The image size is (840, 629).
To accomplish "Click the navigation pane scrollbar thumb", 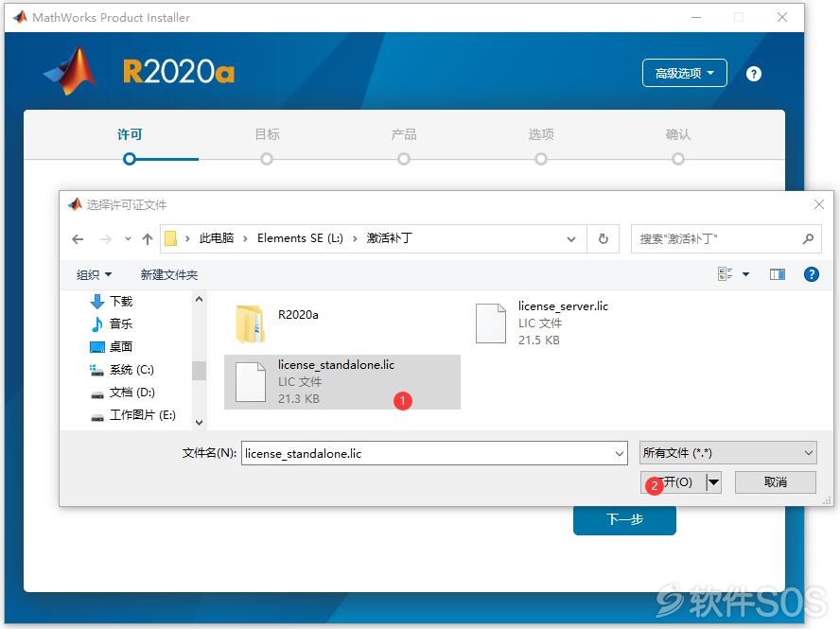I will tap(199, 370).
